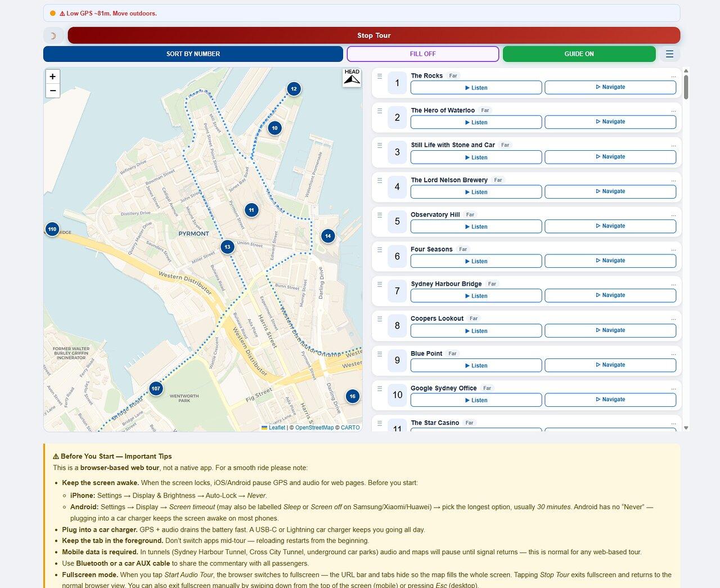The image size is (720, 588).
Task: Start navigation to Still Life with Stone and Car
Action: point(610,157)
